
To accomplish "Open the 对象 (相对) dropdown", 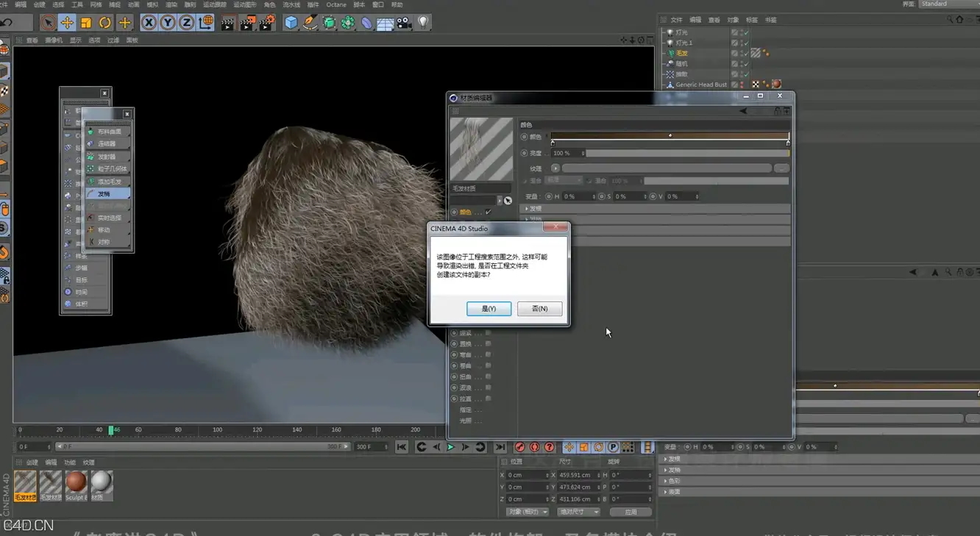I will click(528, 512).
